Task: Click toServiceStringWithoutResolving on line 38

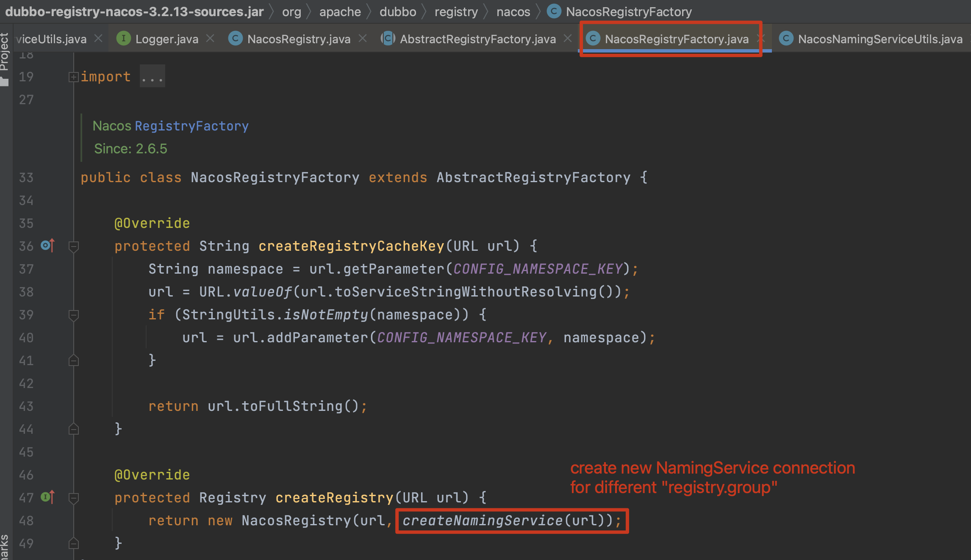Action: pos(466,291)
